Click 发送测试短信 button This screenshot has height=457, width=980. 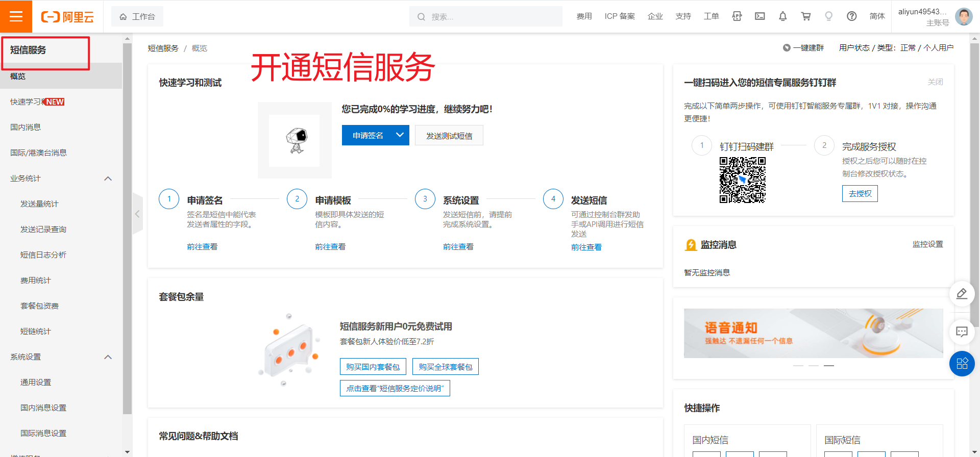coord(449,136)
